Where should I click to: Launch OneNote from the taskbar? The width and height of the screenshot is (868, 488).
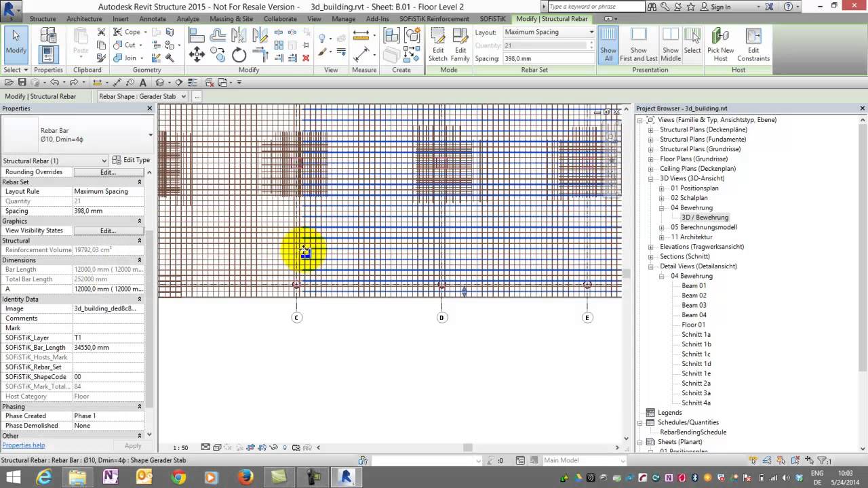pos(111,477)
